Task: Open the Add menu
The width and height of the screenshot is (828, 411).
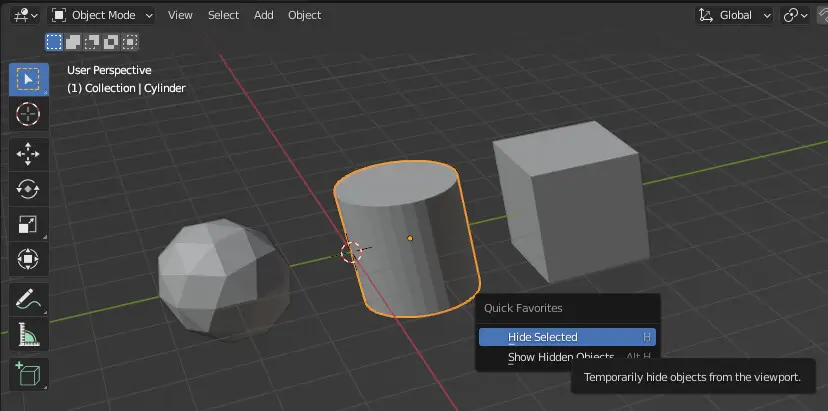Action: pos(264,15)
